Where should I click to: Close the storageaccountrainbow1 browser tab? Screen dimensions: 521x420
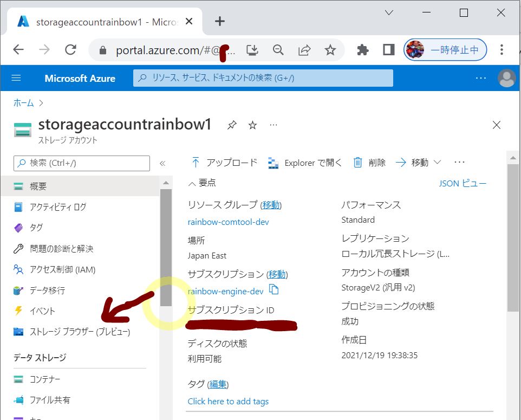(x=189, y=22)
